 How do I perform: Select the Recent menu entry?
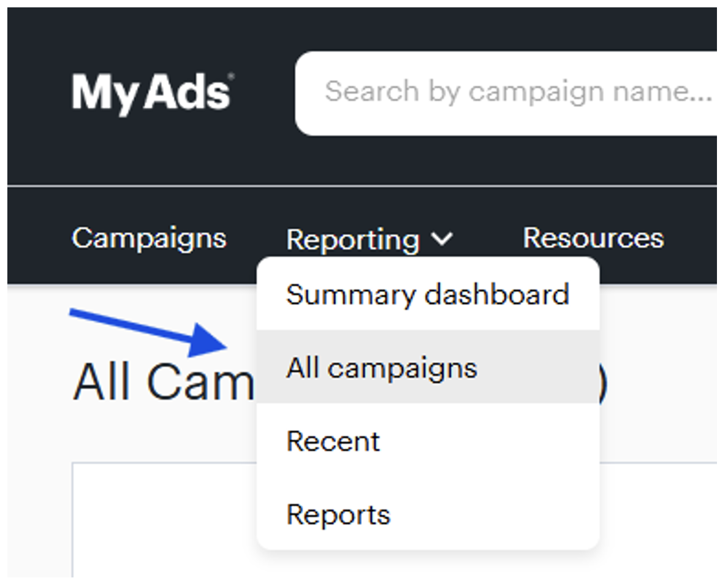tap(333, 441)
